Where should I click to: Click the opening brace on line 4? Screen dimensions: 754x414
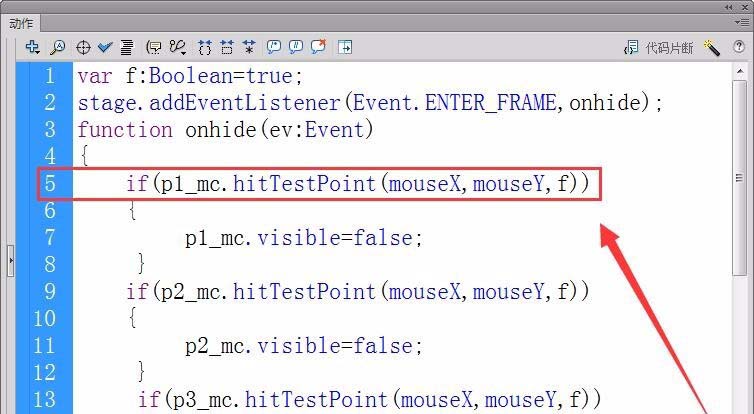tap(85, 156)
